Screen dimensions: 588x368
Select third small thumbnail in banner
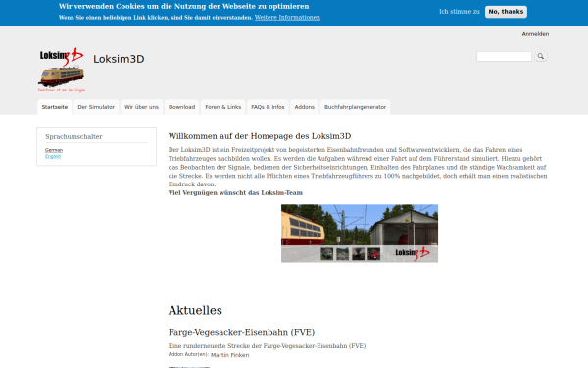tap(358, 254)
